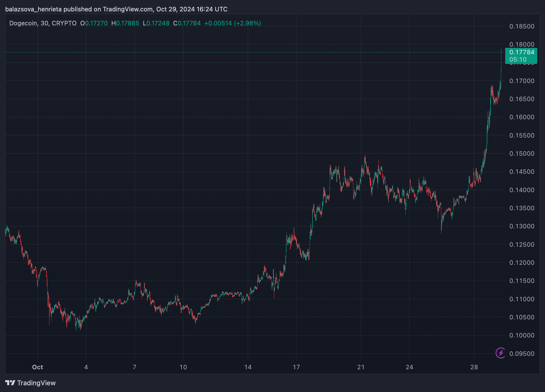Click the date label 7 on the time axis
The image size is (545, 392).
pyautogui.click(x=134, y=367)
